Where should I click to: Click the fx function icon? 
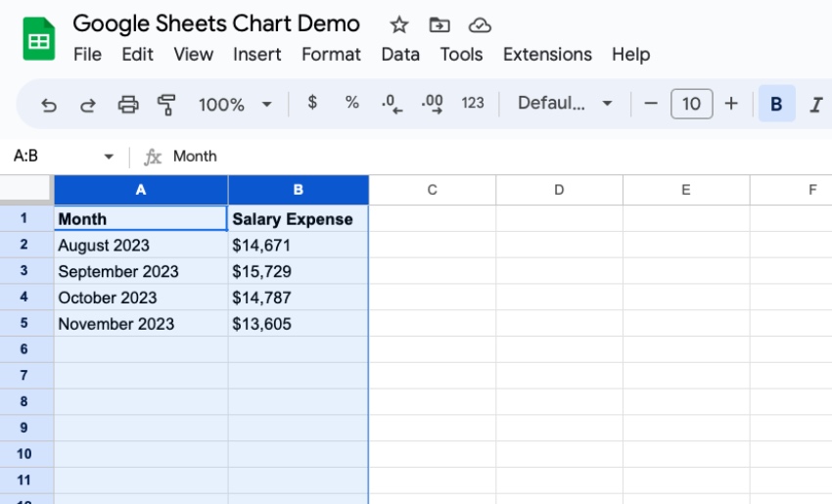pos(153,157)
